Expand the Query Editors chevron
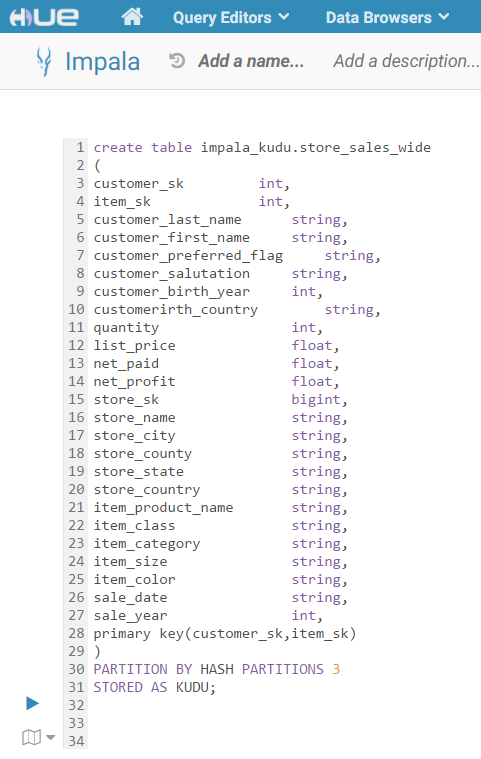 pyautogui.click(x=284, y=17)
